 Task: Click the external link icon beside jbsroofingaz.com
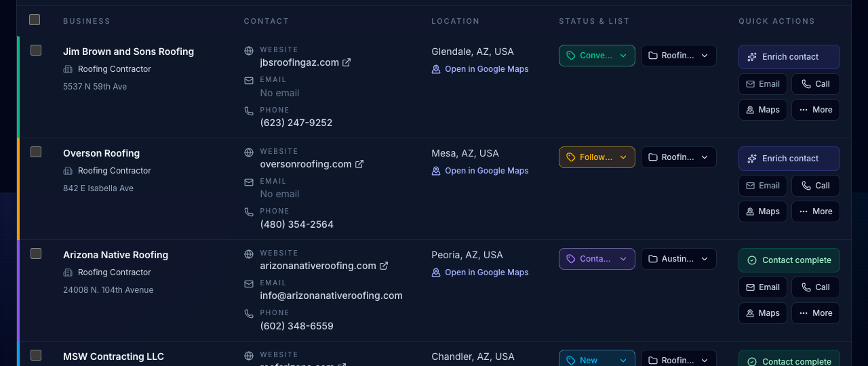coord(347,62)
